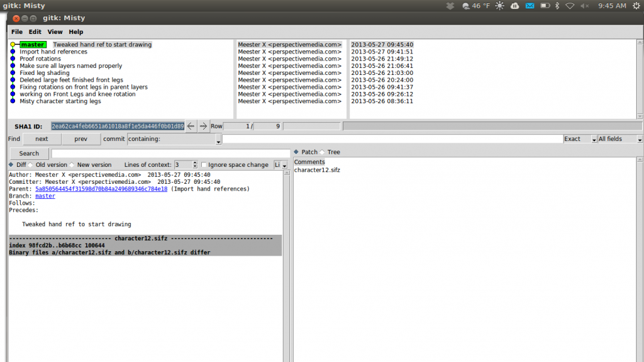Click the prev find button
This screenshot has height=362, width=644.
81,139
